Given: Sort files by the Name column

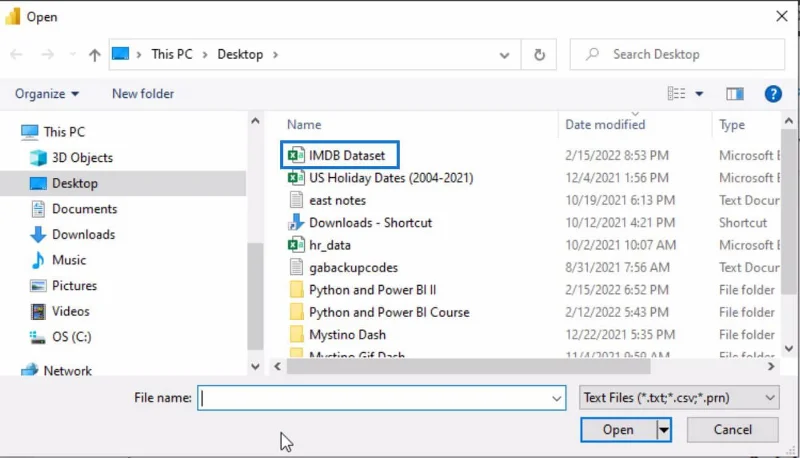Looking at the screenshot, I should [304, 124].
